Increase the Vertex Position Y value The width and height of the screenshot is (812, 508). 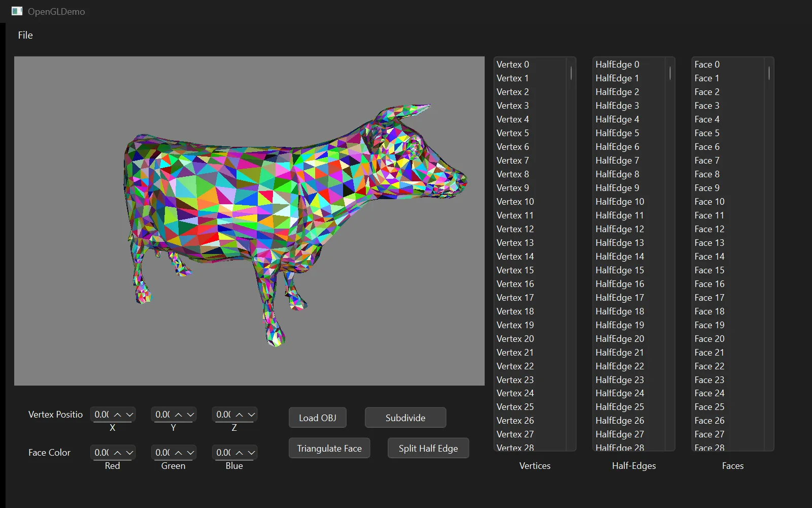click(x=179, y=415)
